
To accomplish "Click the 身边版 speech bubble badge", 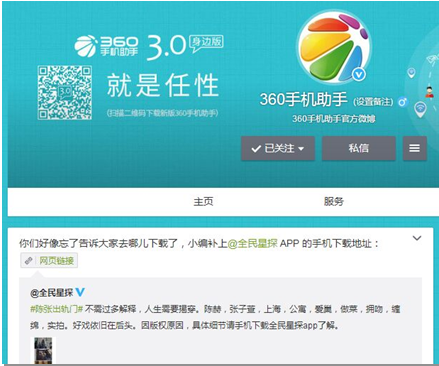I will pyautogui.click(x=206, y=43).
